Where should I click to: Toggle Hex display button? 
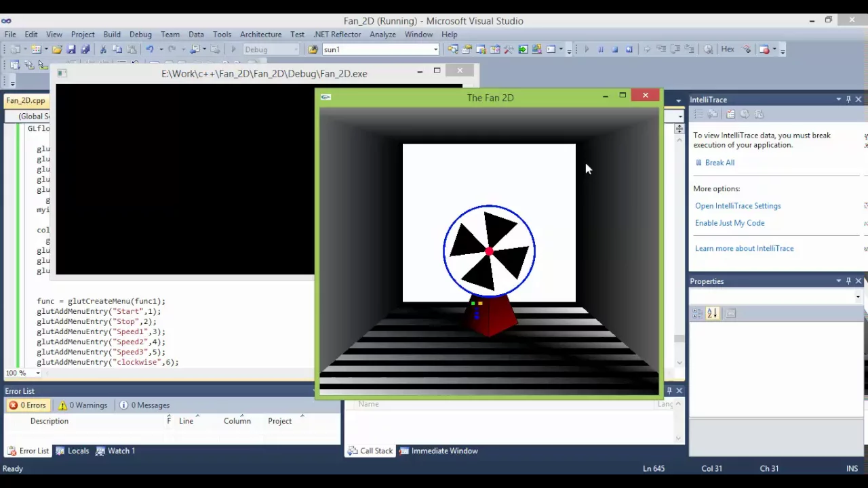(x=728, y=49)
